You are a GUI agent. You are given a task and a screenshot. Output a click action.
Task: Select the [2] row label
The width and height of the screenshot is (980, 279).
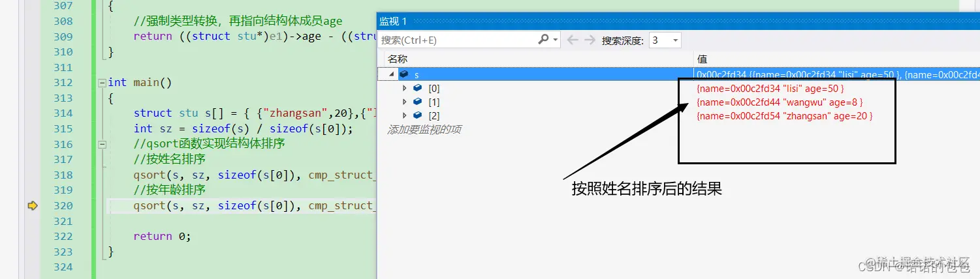[x=434, y=115]
